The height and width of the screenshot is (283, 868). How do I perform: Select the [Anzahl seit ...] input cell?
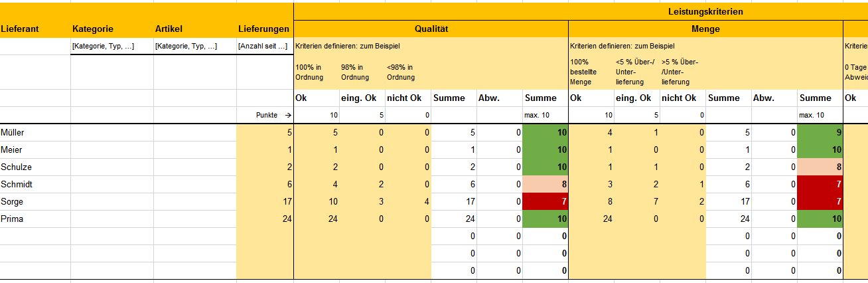tap(264, 47)
